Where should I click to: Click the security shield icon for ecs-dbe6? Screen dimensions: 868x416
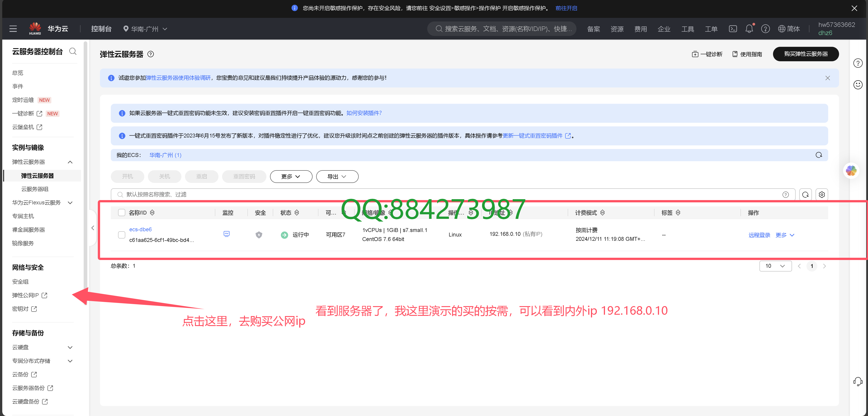[259, 235]
